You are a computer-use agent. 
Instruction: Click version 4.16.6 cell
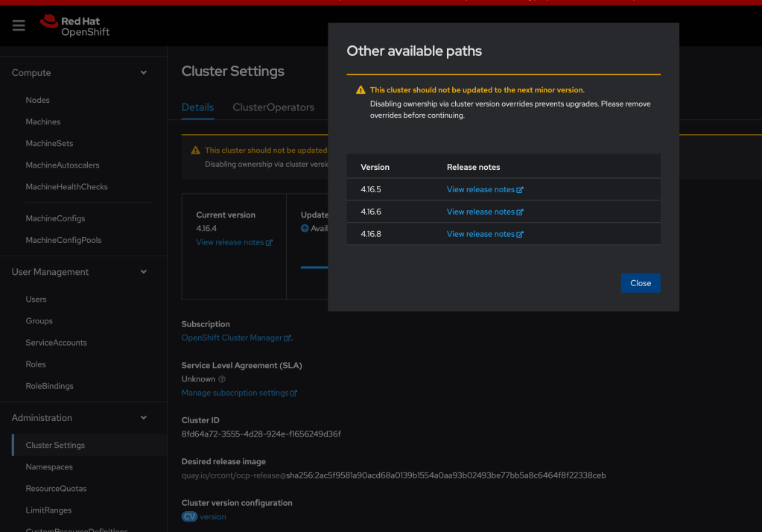coord(371,212)
